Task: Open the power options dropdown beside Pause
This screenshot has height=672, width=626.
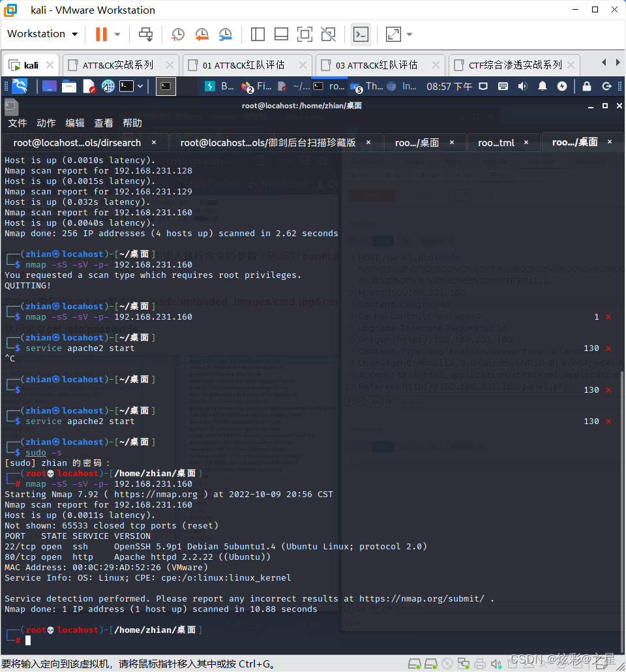Action: click(x=117, y=35)
